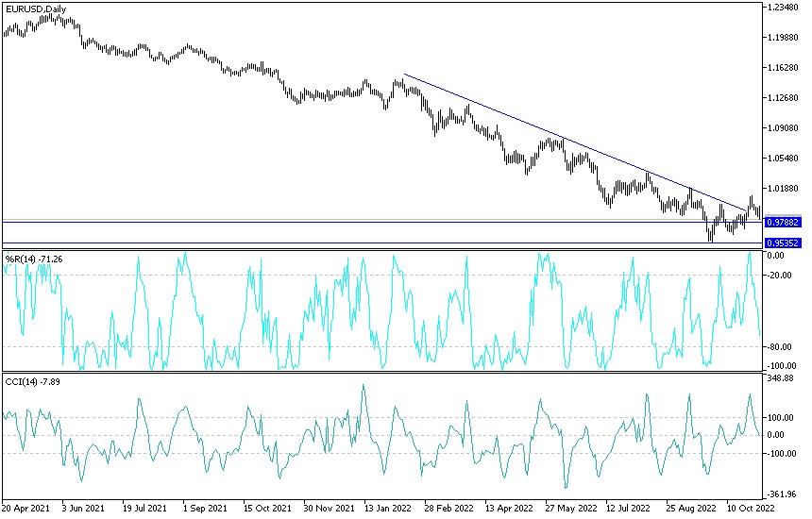Screen dimensions: 812x519
Task: Click the 25 Aug 2022 date label
Action: coord(691,508)
